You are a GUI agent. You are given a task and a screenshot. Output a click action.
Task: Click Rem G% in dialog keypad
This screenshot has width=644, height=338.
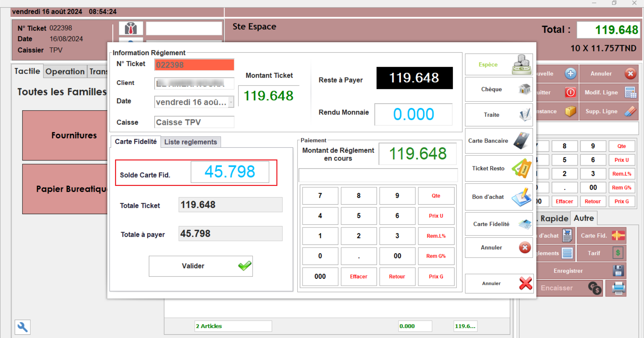coord(436,256)
